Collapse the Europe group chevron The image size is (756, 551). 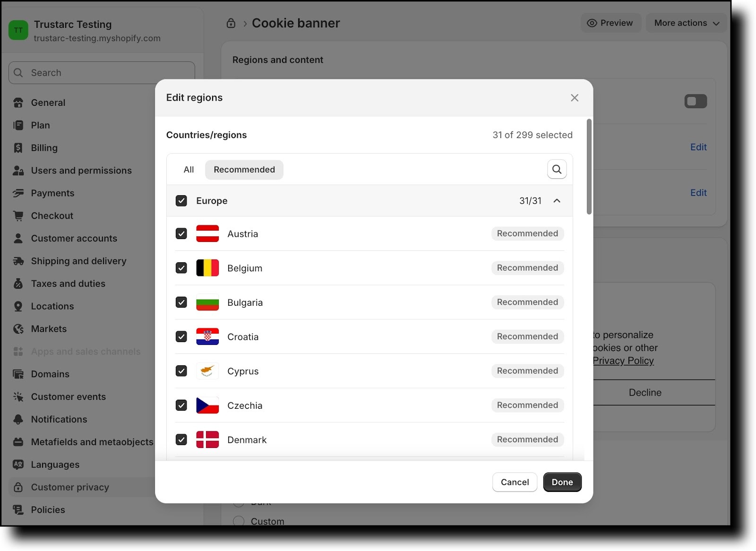557,201
